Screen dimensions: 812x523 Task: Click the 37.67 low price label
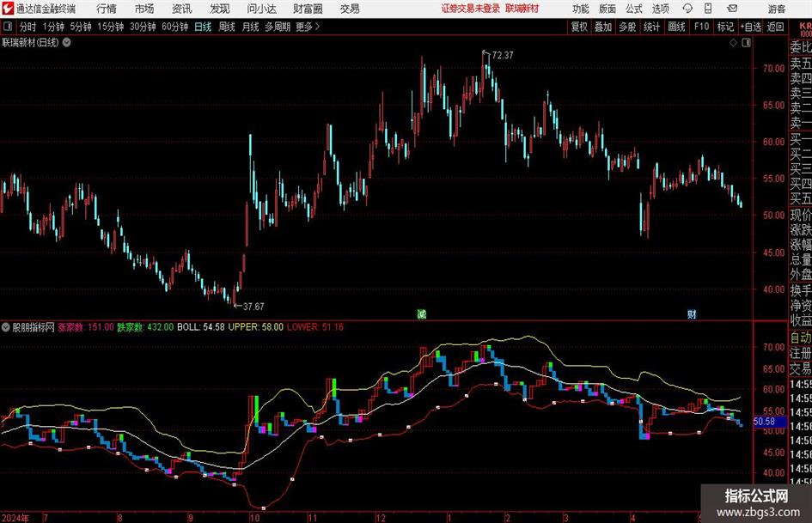[x=253, y=307]
